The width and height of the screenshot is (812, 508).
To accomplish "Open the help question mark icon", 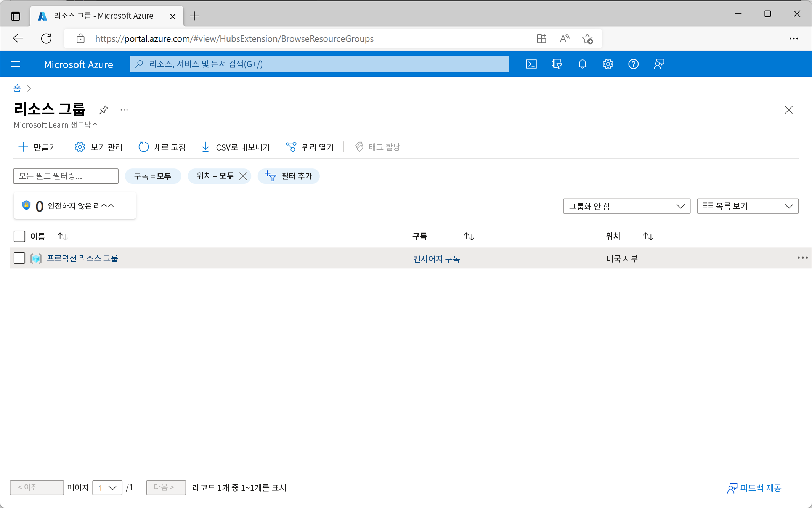I will [x=633, y=64].
